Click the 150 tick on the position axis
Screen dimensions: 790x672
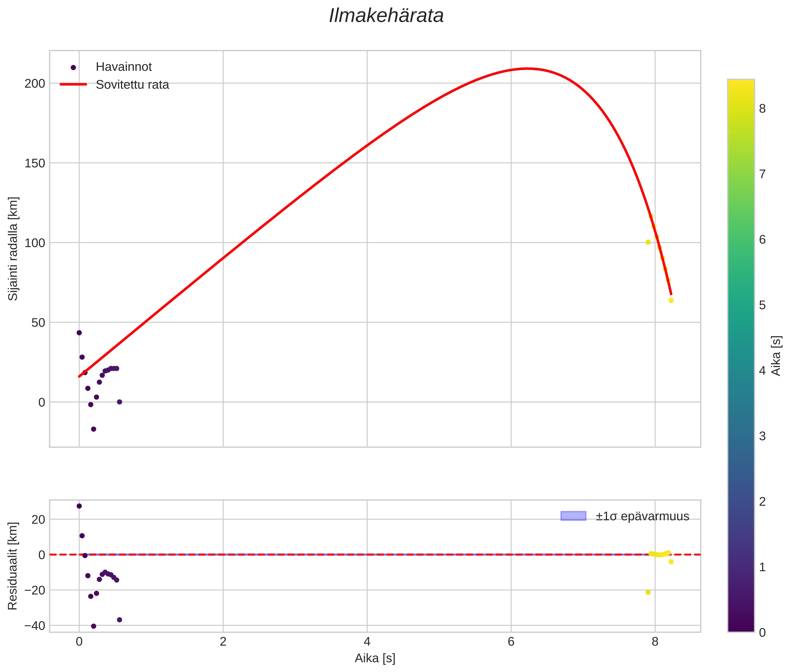point(35,163)
